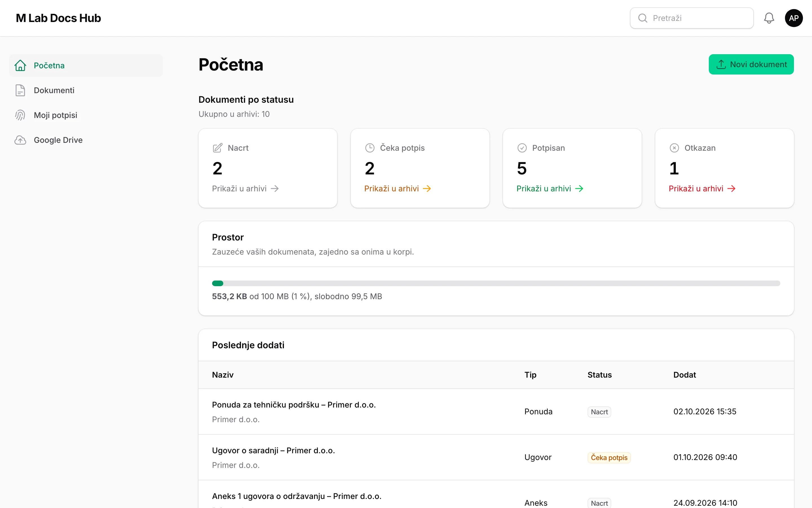
Task: Open document Ugovor o saradnji – Primer d.o.o.
Action: click(273, 450)
